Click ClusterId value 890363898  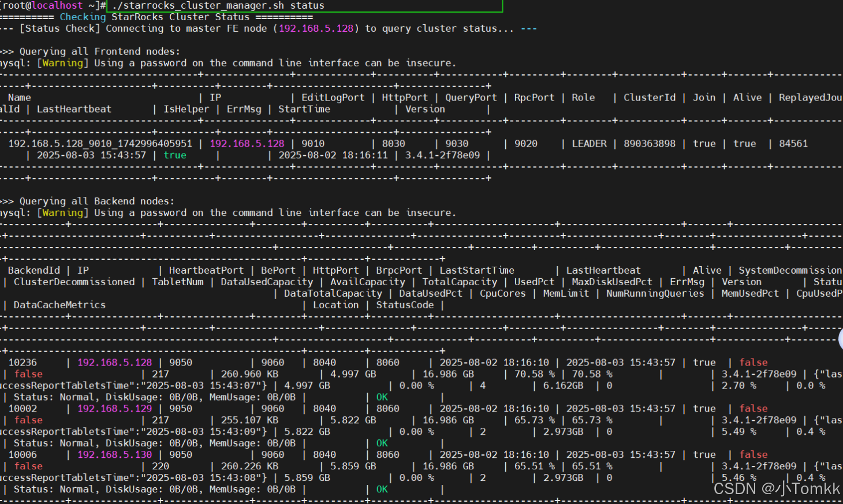click(x=650, y=144)
